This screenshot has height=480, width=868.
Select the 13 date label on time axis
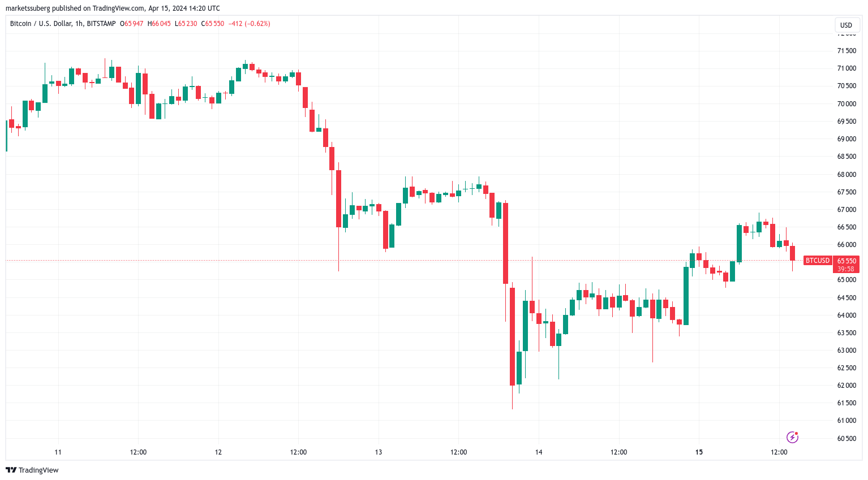tap(379, 452)
